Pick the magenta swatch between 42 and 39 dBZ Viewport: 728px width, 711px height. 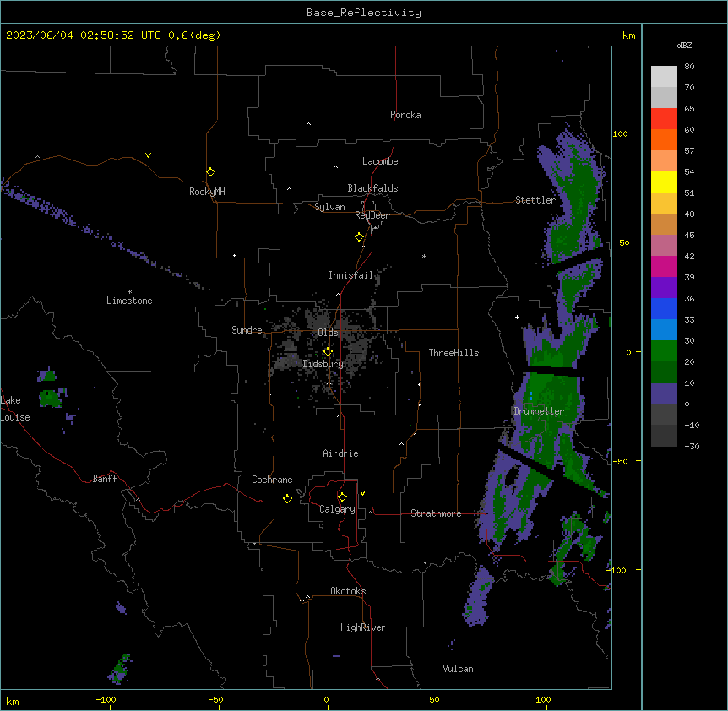coord(664,266)
